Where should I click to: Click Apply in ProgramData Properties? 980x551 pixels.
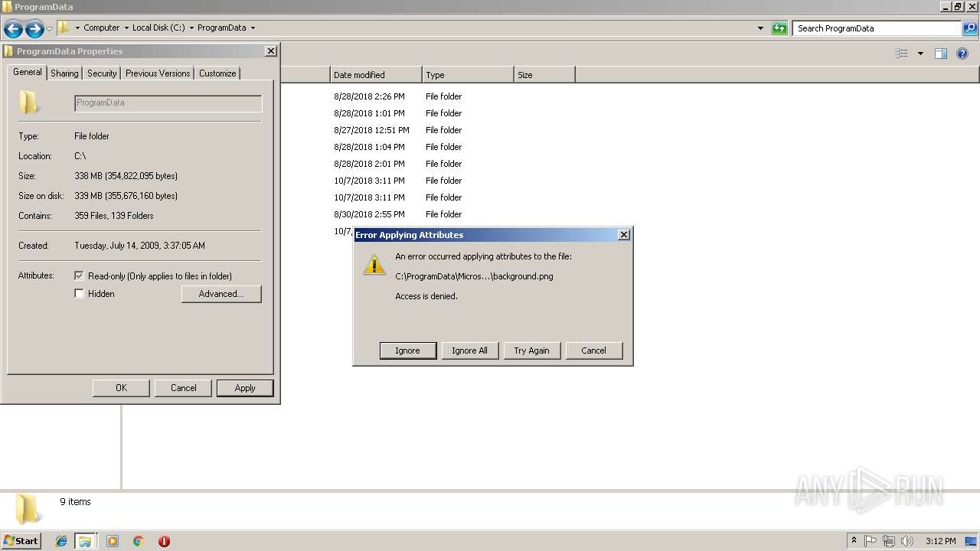click(245, 388)
